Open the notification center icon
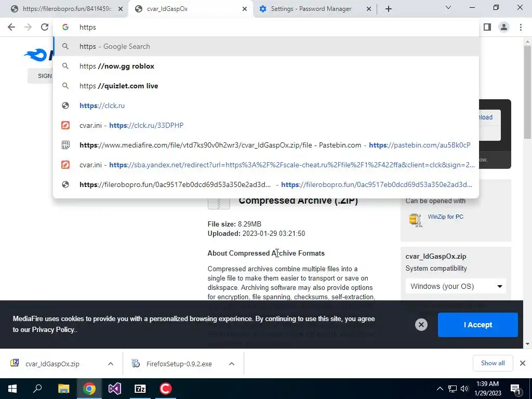 515,389
